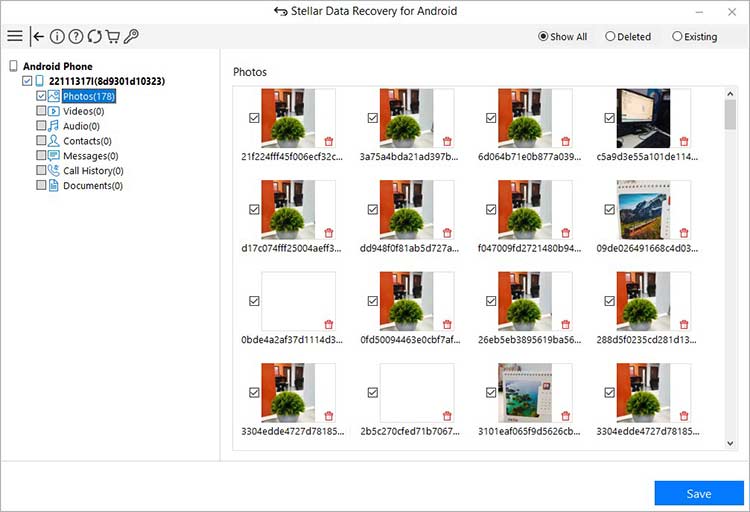
Task: Click trash icon on c5a9d3e55a101de114 photo
Action: click(x=684, y=141)
